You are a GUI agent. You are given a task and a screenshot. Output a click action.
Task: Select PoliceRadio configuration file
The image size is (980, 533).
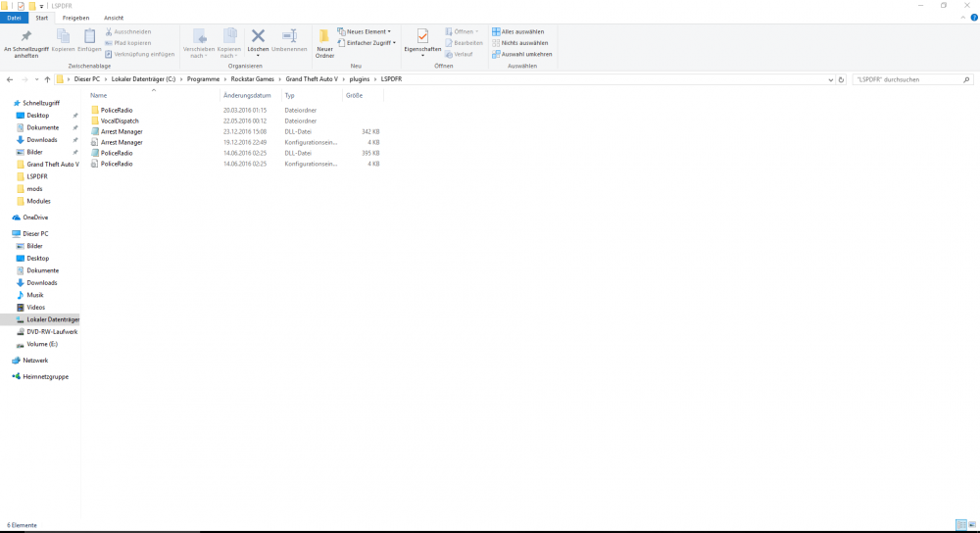pos(117,164)
